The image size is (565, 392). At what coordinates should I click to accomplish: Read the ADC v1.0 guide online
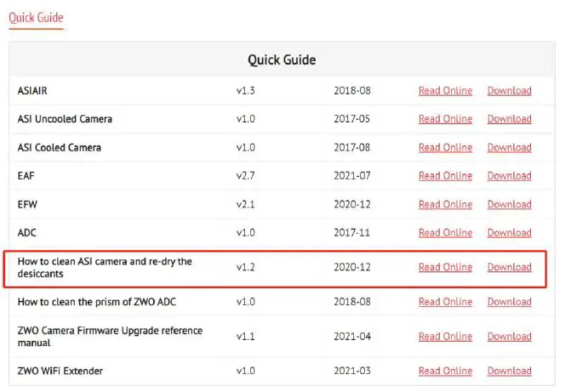point(445,233)
